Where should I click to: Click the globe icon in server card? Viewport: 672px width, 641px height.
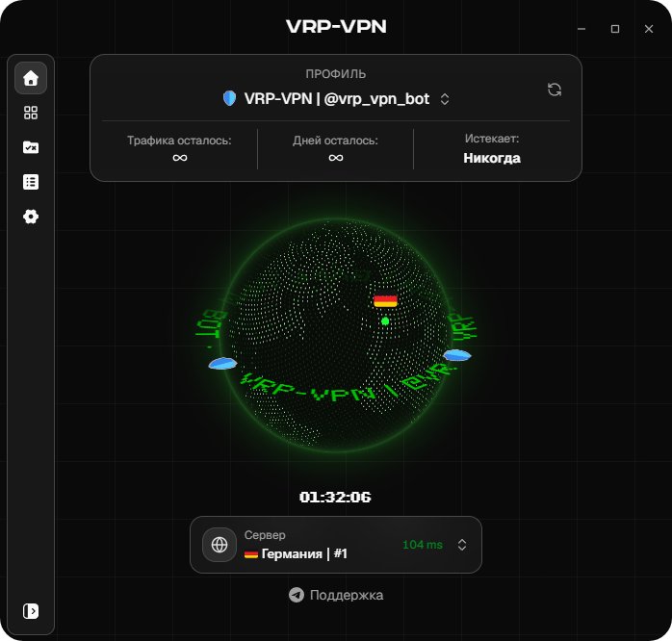pyautogui.click(x=220, y=545)
